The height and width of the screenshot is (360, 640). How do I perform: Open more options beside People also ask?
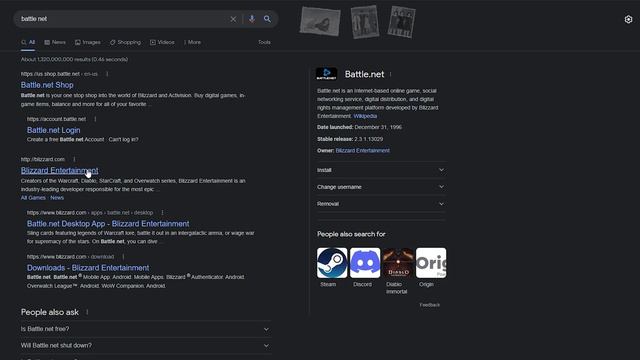click(87, 312)
